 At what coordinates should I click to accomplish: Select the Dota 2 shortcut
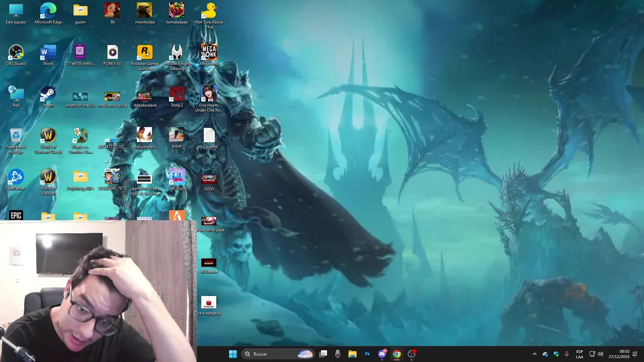point(177,97)
